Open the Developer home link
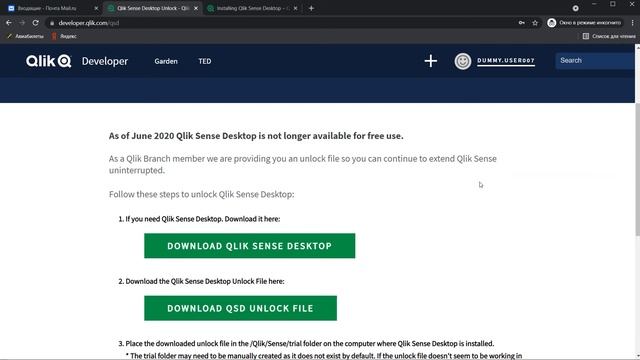 [x=105, y=61]
